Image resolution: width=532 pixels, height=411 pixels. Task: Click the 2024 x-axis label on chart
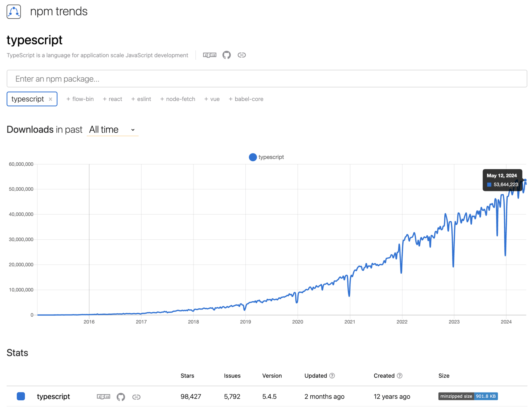click(x=506, y=322)
